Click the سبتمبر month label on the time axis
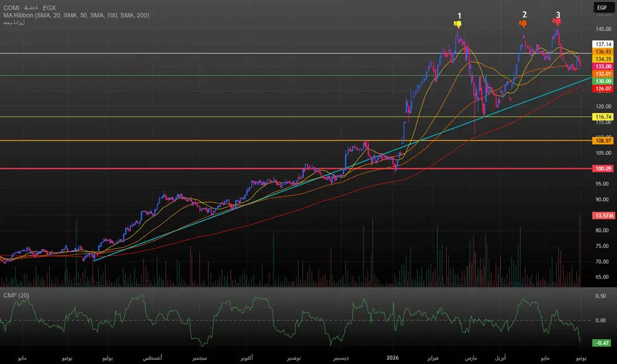Viewport: 617px width, 364px height. pos(199,358)
